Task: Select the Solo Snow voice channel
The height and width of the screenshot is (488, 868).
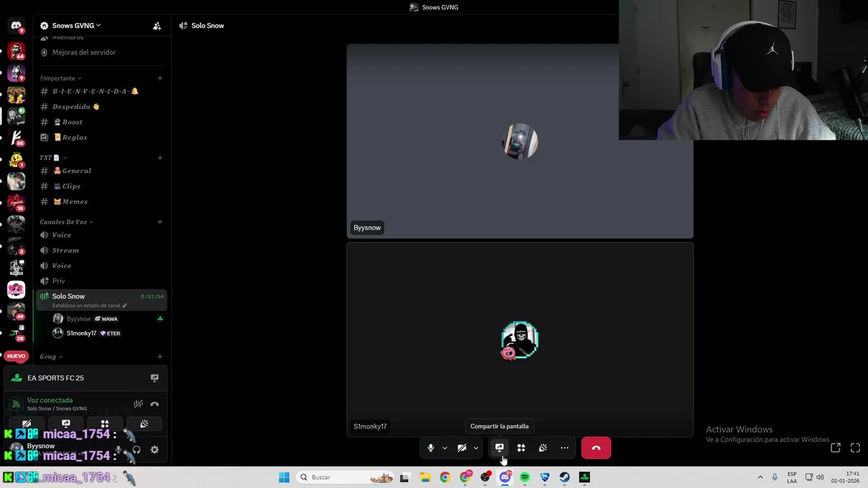Action: pyautogui.click(x=100, y=300)
